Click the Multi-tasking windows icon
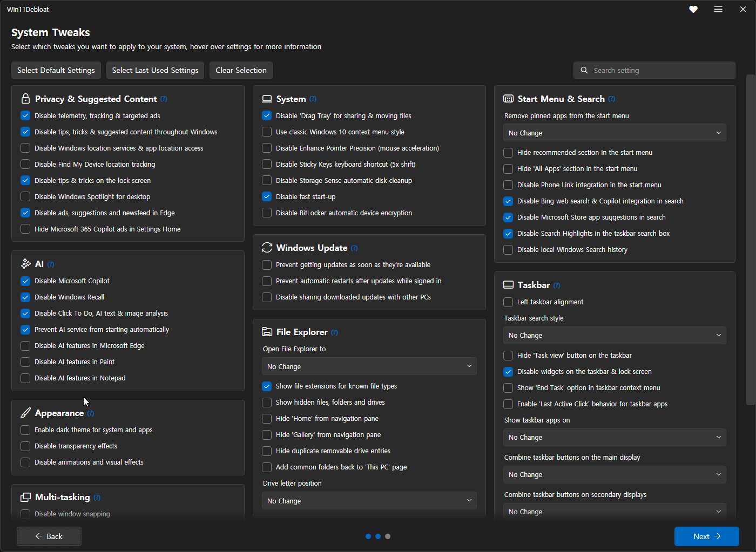 click(x=25, y=497)
